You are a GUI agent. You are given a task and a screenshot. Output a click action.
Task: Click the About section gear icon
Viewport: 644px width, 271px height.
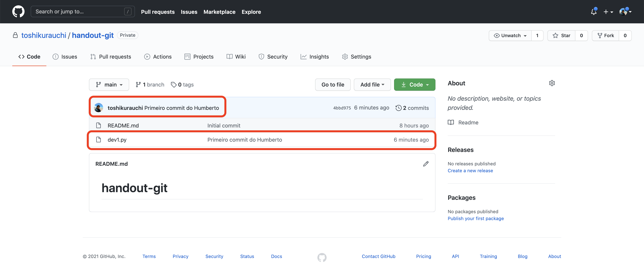552,83
